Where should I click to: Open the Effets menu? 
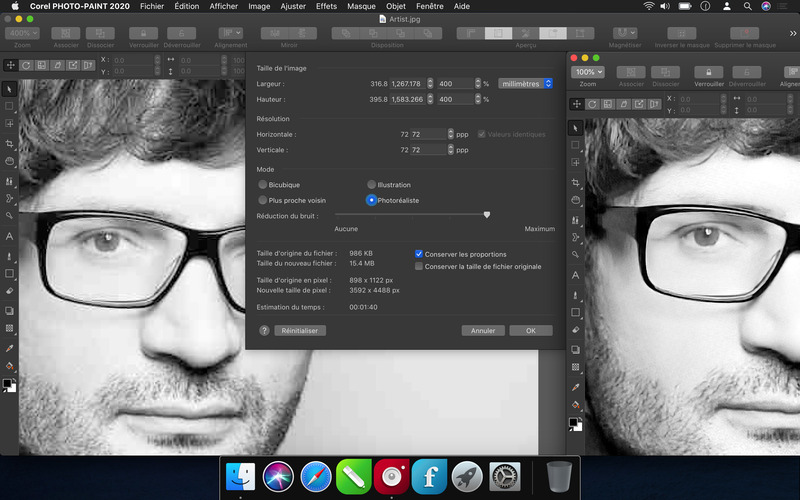326,6
